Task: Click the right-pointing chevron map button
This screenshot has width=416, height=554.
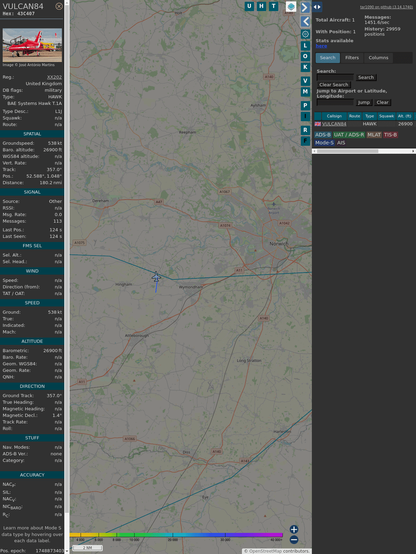Action: point(305,7)
